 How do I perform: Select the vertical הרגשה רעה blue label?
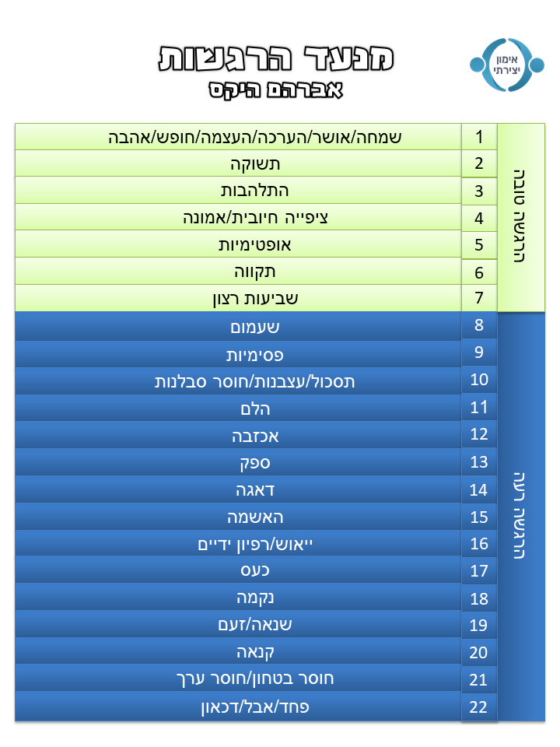[x=520, y=516]
